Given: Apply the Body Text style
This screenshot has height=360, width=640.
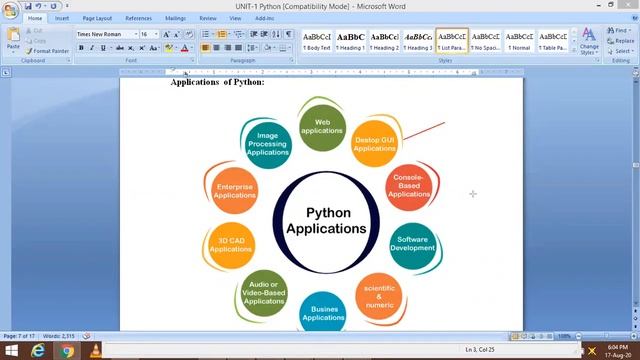Looking at the screenshot, I should point(317,41).
